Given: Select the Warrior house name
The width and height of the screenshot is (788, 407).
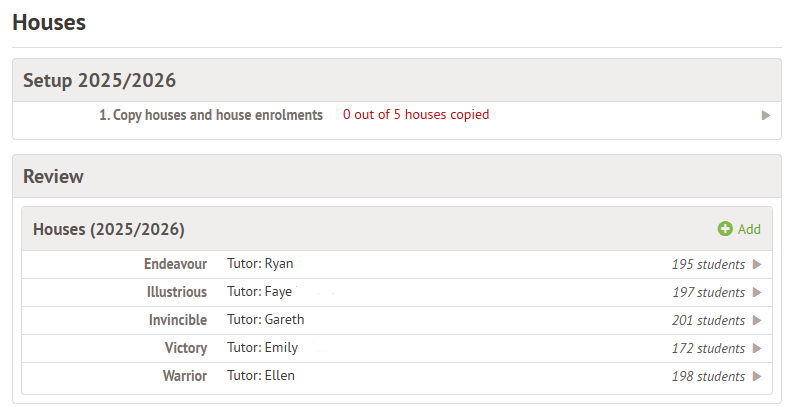Looking at the screenshot, I should pyautogui.click(x=183, y=376).
